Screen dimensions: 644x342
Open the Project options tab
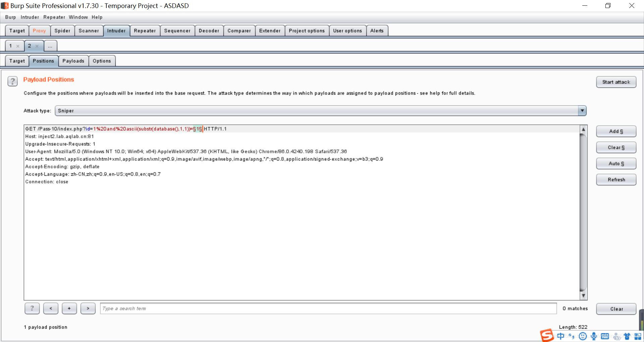tap(307, 31)
